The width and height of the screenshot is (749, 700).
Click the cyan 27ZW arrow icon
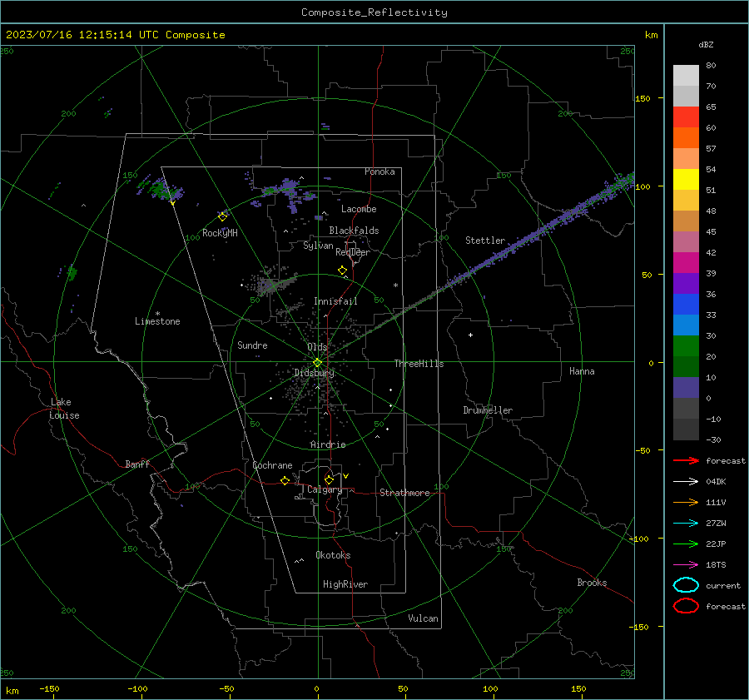click(686, 524)
